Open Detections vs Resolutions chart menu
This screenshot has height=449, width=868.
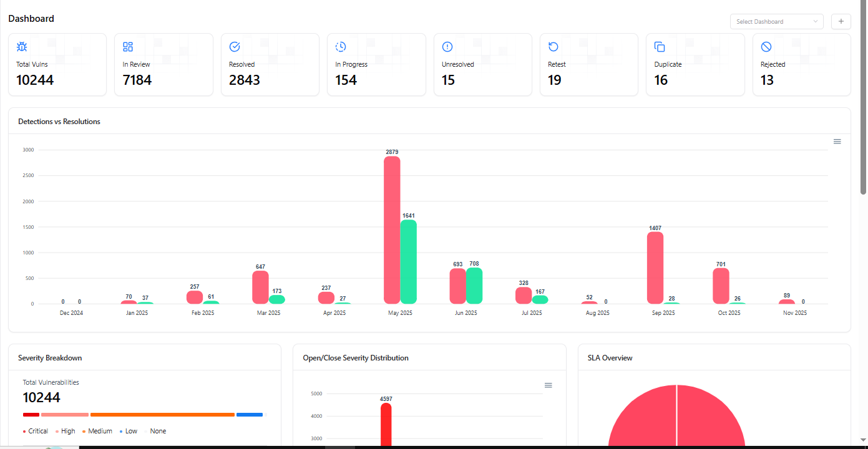pyautogui.click(x=837, y=142)
